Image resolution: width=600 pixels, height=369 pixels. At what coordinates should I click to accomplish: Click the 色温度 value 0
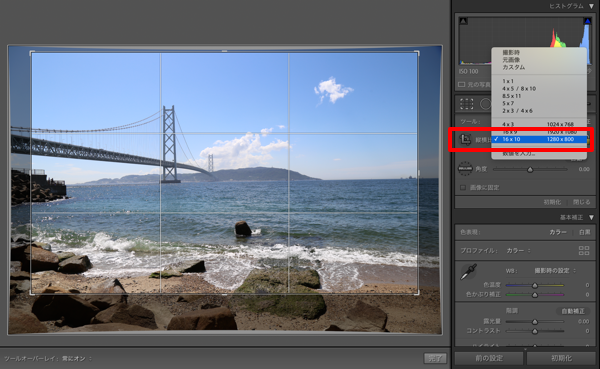(587, 285)
